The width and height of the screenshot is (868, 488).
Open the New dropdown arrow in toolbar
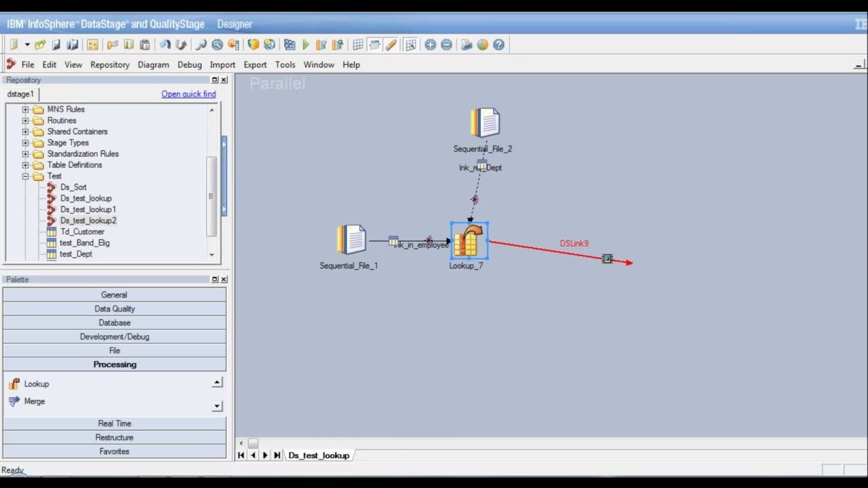point(27,45)
